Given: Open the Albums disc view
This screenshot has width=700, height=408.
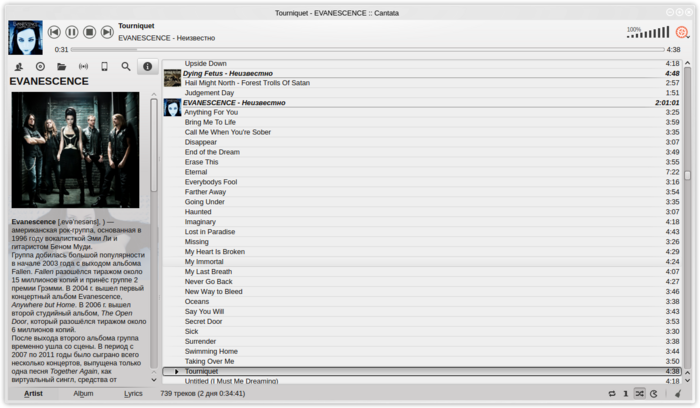Looking at the screenshot, I should [x=40, y=67].
